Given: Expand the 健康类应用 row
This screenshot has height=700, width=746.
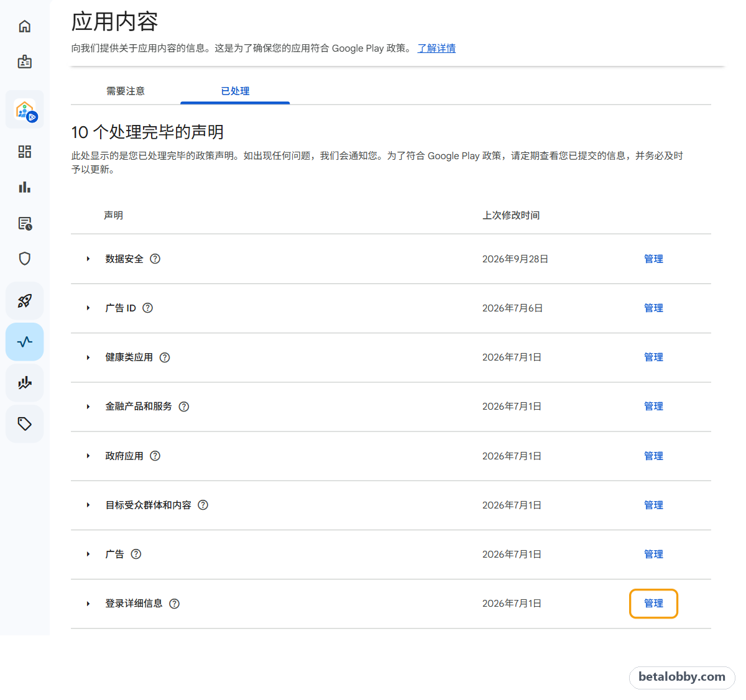Looking at the screenshot, I should [x=88, y=357].
